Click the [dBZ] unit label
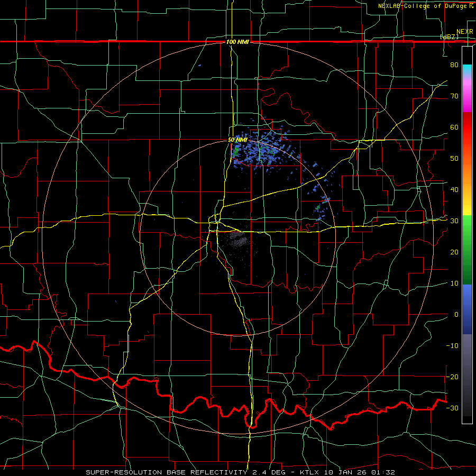 (x=449, y=36)
